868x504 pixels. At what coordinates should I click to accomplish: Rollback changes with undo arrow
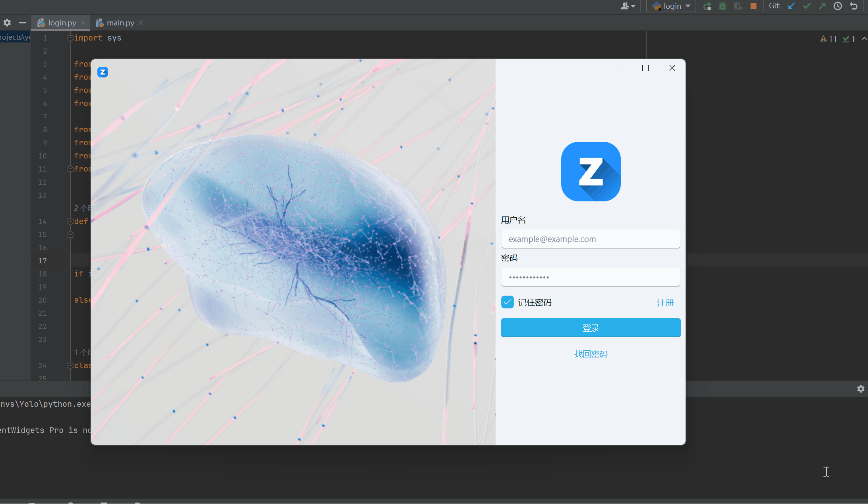(853, 6)
